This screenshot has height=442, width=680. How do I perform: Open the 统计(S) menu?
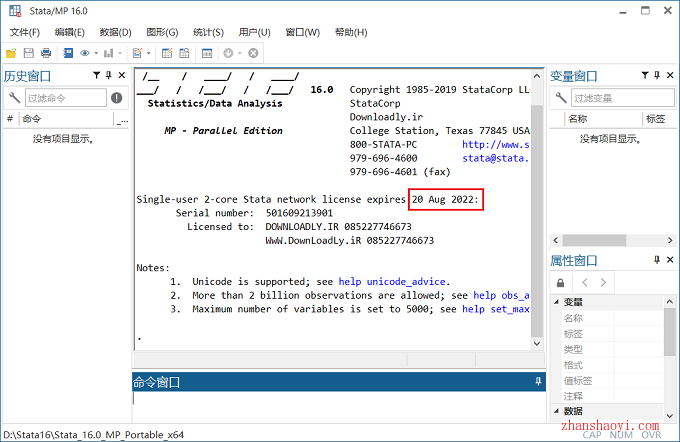point(208,32)
